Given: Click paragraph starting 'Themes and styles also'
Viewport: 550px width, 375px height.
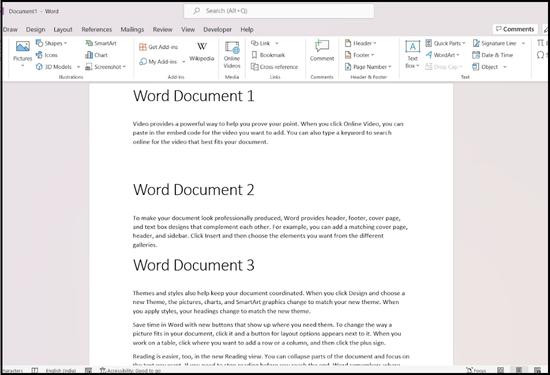Looking at the screenshot, I should point(269,302).
